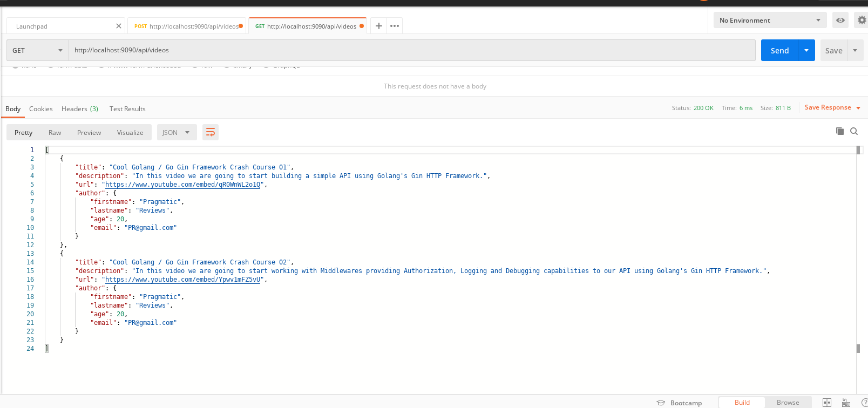Search within the response body

[854, 131]
